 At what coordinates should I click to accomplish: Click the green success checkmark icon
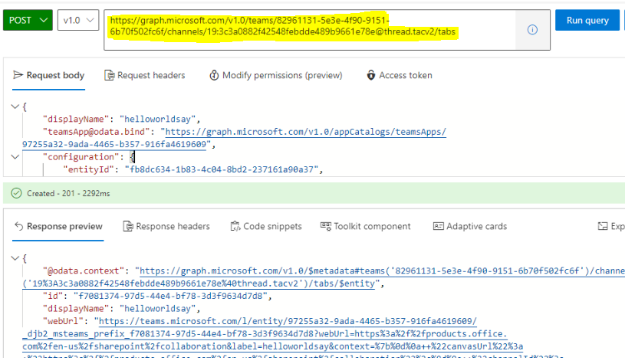click(16, 193)
